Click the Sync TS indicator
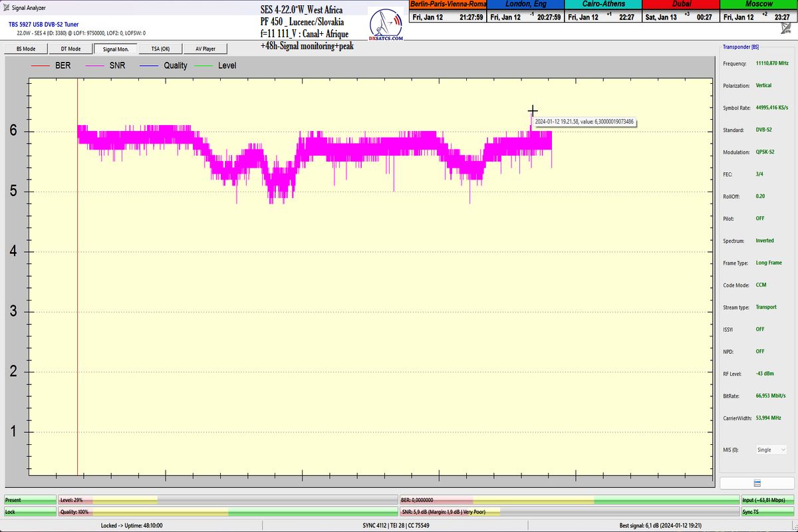Image resolution: width=798 pixels, height=532 pixels. click(x=767, y=512)
